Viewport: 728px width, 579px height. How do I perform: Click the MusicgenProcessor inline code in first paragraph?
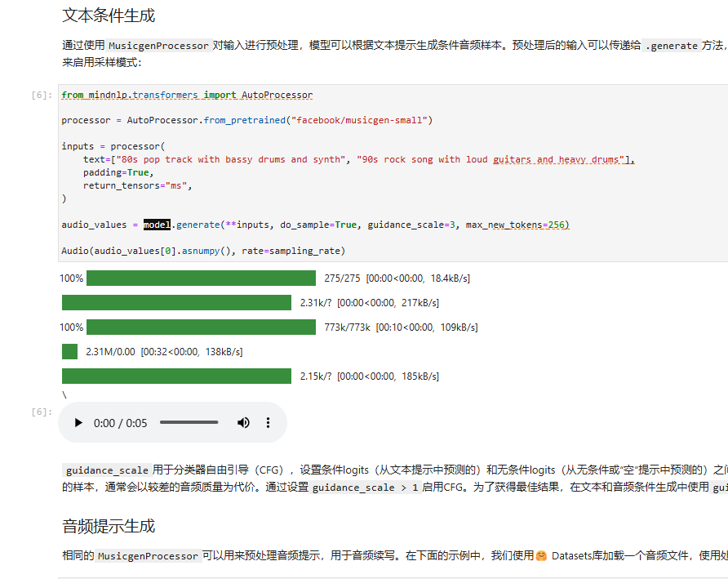click(159, 46)
